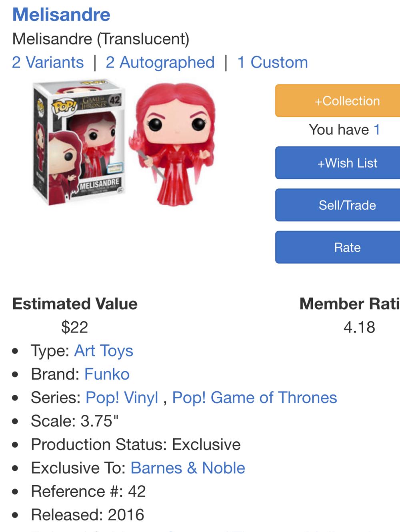Rate this collectible

(x=348, y=247)
